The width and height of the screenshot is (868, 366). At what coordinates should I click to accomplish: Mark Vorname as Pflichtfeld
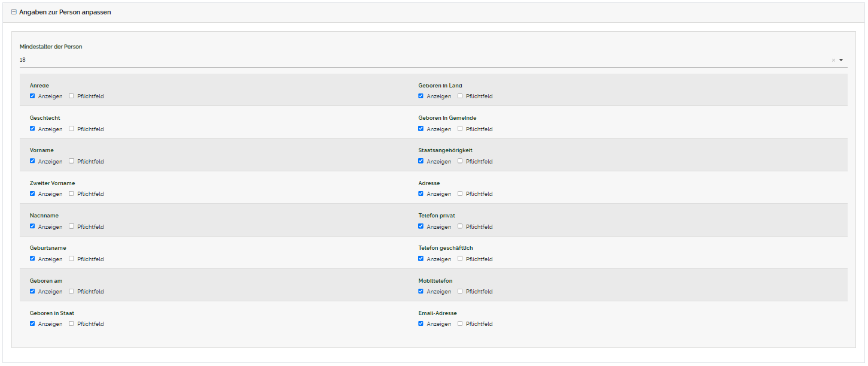coord(71,161)
